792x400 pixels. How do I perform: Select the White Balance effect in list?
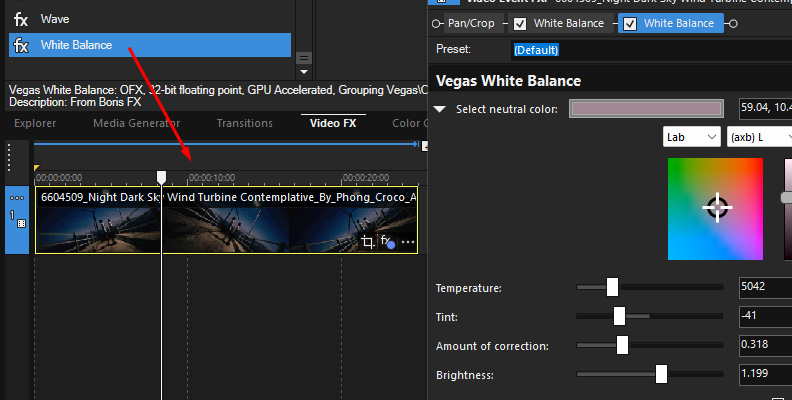[x=150, y=45]
